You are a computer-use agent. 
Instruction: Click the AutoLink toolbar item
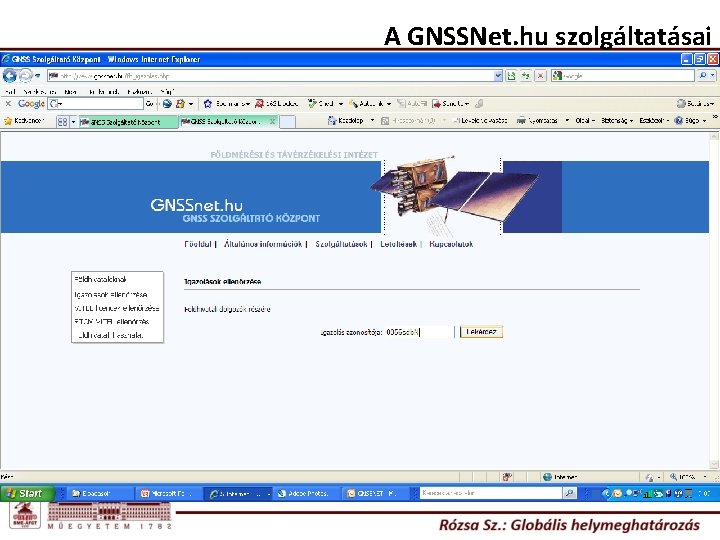click(x=370, y=104)
